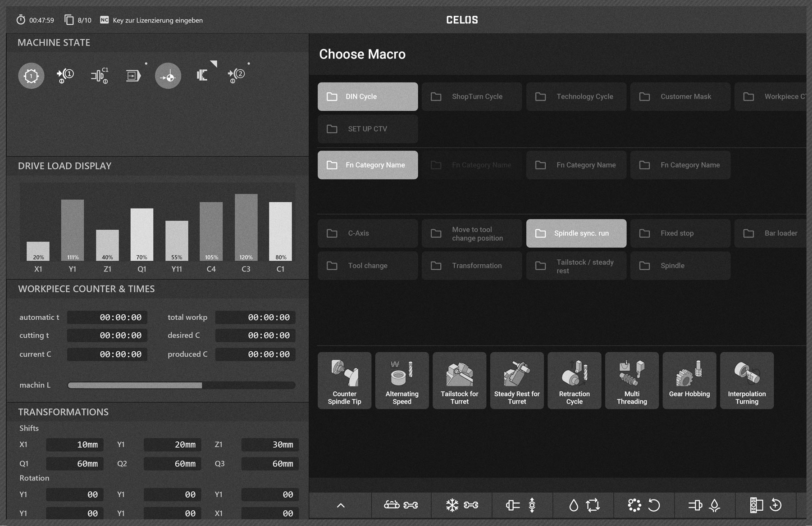The image size is (812, 526).
Task: Click the snowflake cooling toolbar button
Action: (462, 505)
